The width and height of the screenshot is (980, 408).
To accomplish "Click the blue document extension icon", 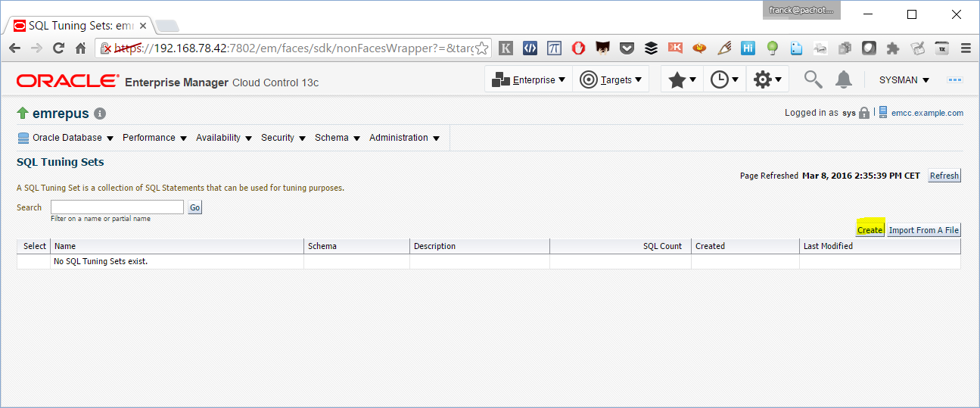I will [796, 48].
